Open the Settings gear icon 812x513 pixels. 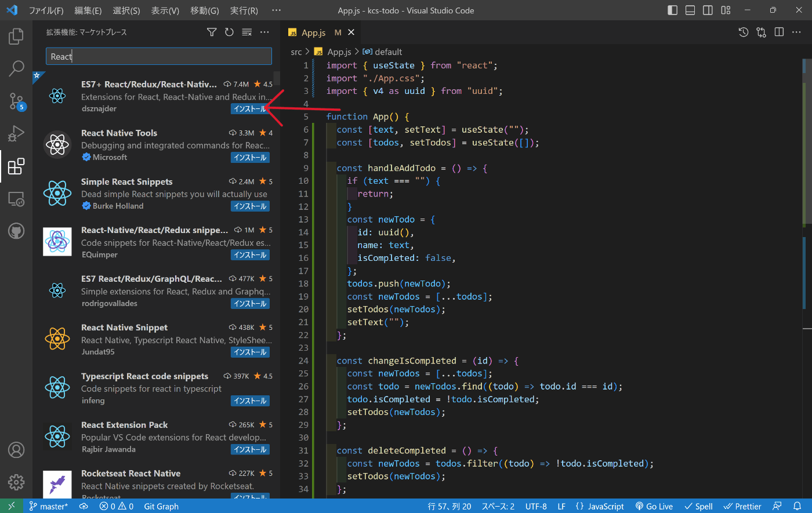[16, 482]
